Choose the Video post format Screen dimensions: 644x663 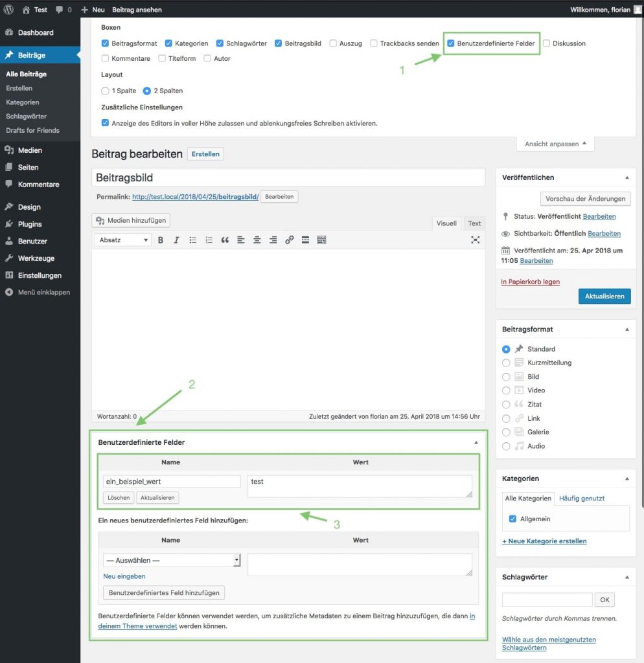506,390
